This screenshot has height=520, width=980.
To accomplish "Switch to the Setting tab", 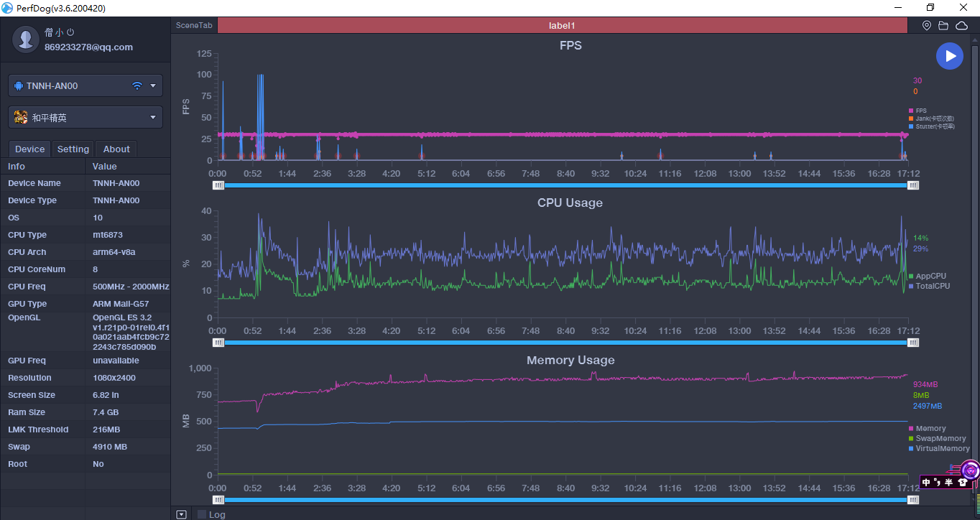I will (x=73, y=149).
